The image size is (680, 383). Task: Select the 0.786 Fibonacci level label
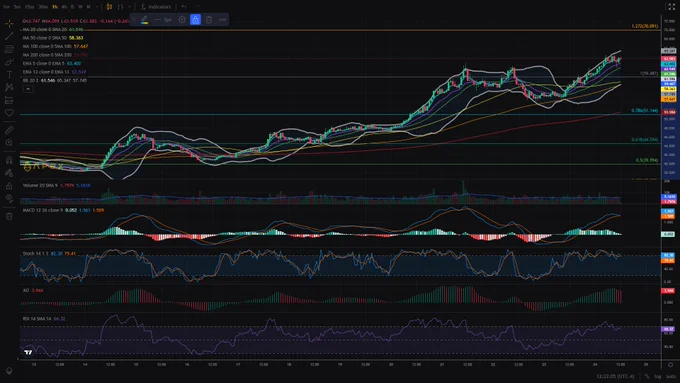644,111
